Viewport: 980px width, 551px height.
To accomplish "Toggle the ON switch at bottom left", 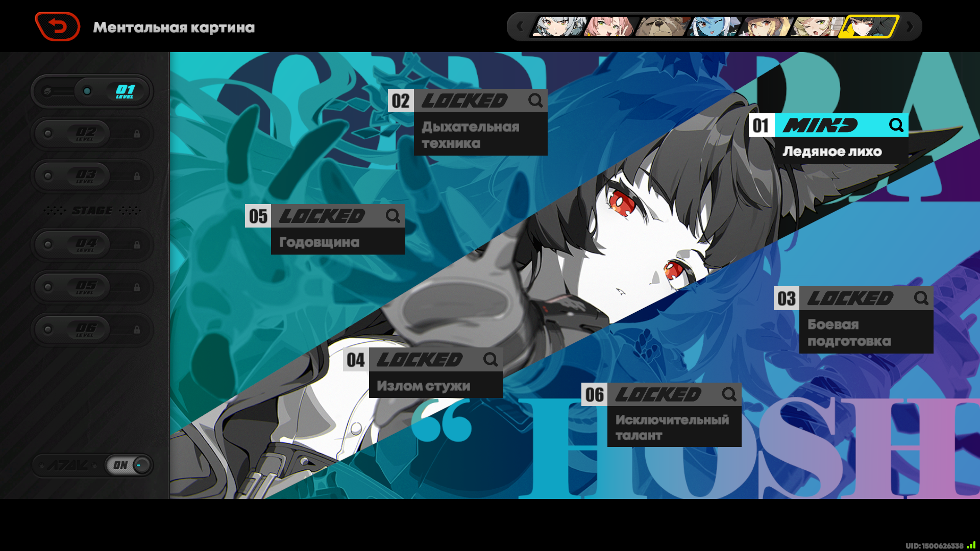I will coord(129,465).
